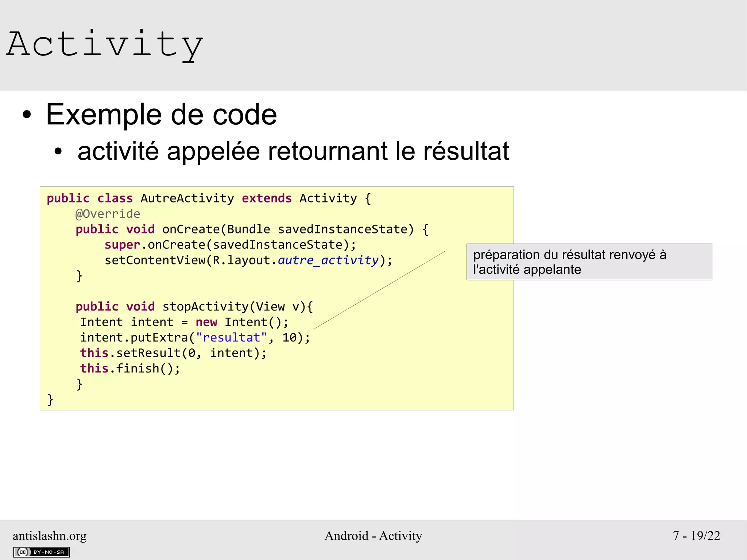The height and width of the screenshot is (560, 747).
Task: Click the 'public class AutreActivity extends Activity' line
Action: [209, 198]
